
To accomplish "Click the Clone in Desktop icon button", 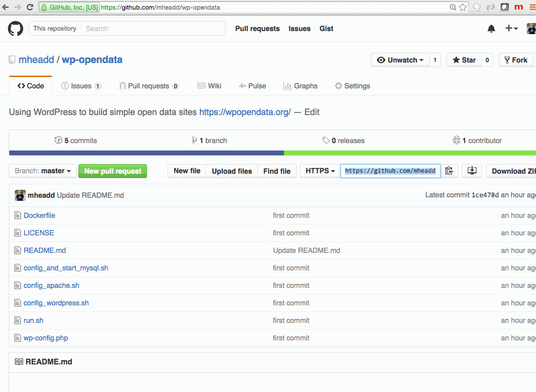I will point(472,171).
